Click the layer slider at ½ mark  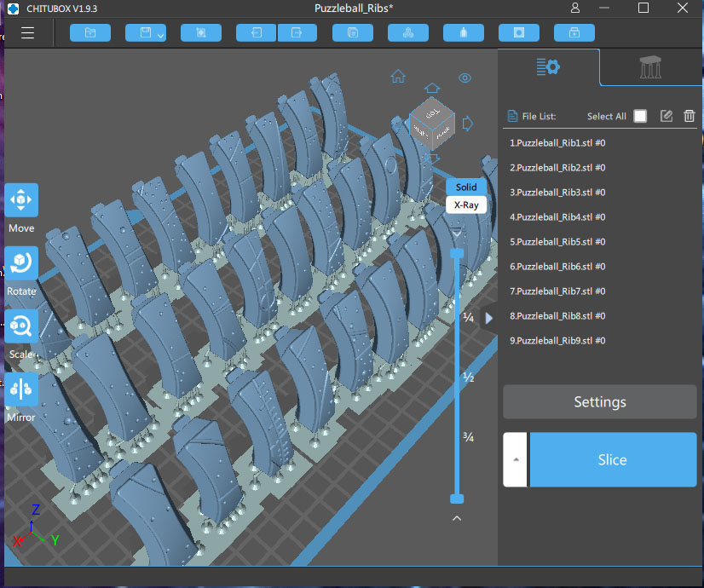point(457,377)
